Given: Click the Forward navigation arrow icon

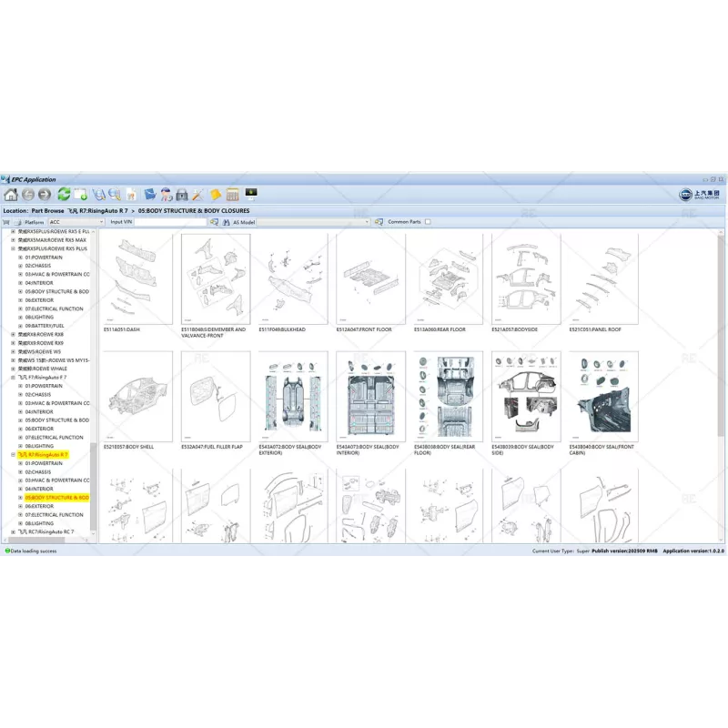Looking at the screenshot, I should click(42, 195).
